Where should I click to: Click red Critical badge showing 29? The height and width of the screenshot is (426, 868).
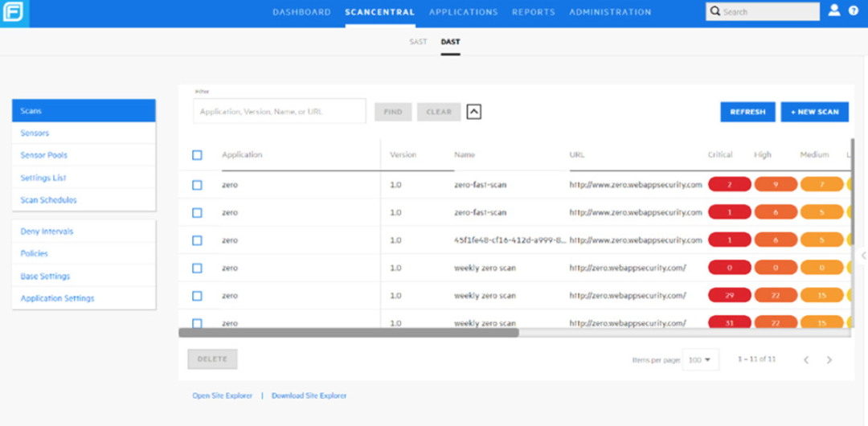(x=730, y=295)
